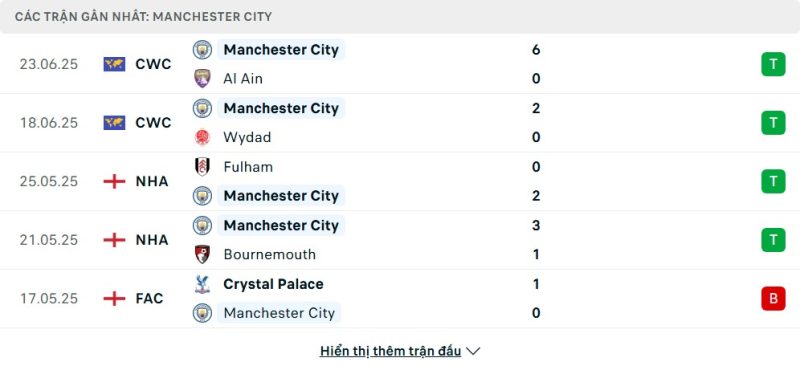Open the 25.05.25 Fulham match row

pyautogui.click(x=400, y=181)
